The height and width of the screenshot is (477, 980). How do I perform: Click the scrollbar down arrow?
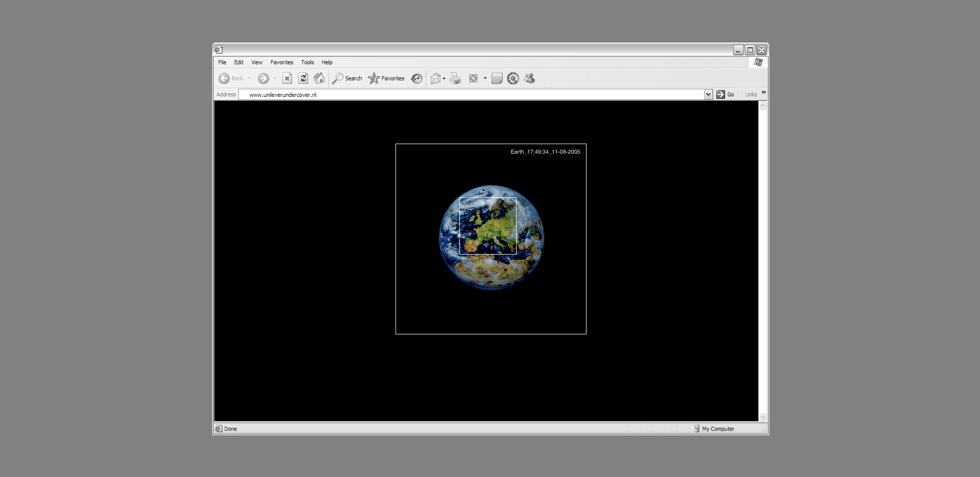coord(762,417)
